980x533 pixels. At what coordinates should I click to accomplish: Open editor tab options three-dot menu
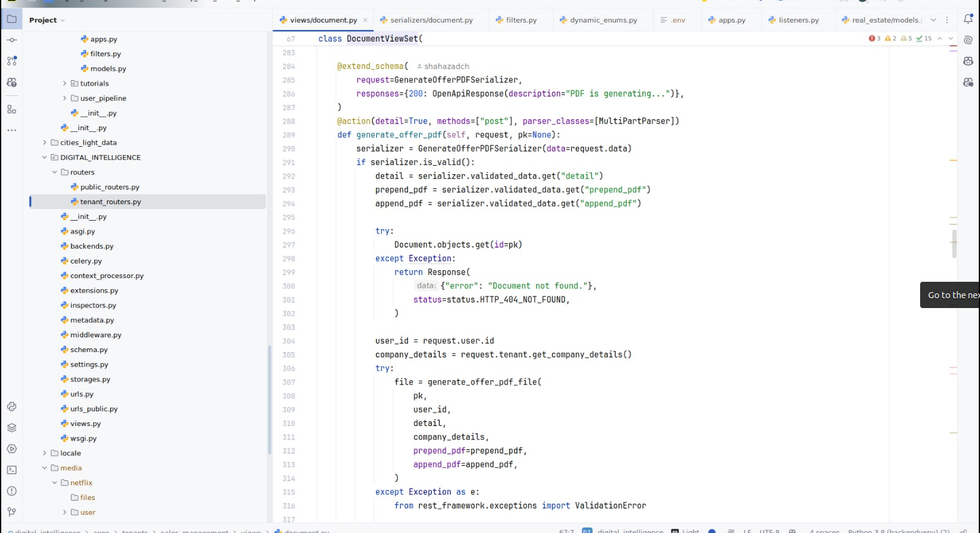tap(947, 20)
